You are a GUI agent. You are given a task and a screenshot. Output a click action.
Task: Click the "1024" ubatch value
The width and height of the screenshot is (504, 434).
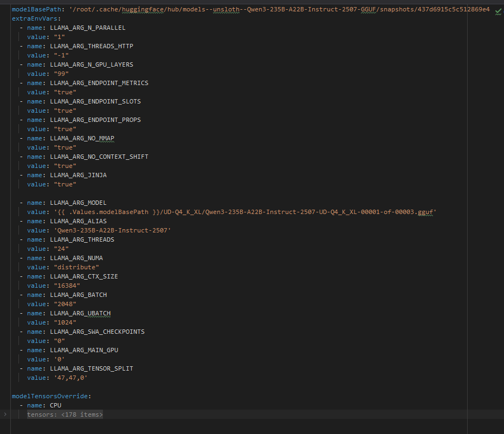click(65, 322)
